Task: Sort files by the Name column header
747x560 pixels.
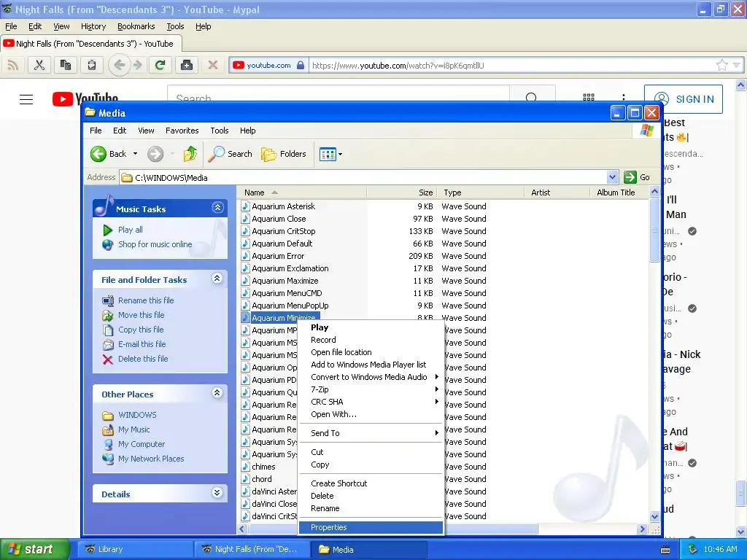Action: point(301,192)
